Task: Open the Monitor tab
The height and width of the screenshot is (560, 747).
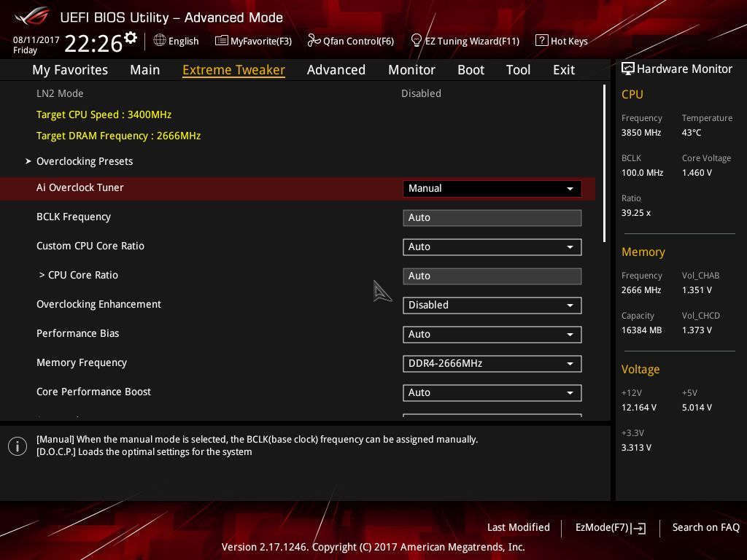Action: coord(411,69)
